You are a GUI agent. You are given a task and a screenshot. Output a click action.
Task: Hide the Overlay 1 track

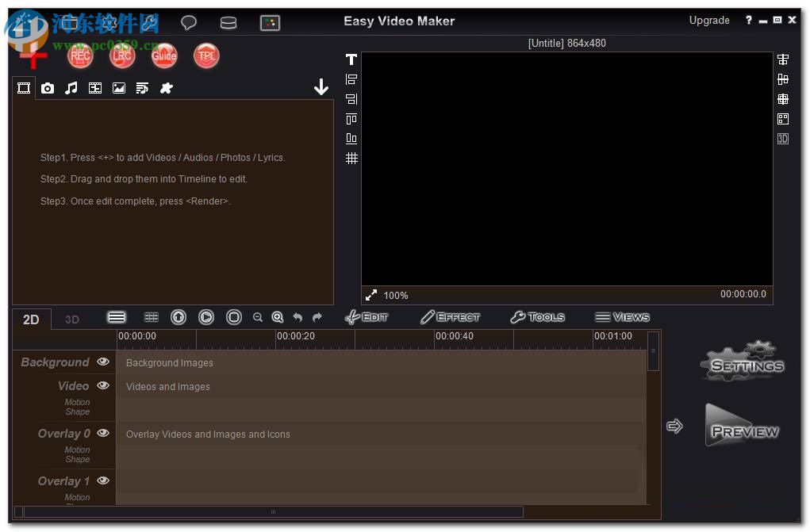point(102,481)
